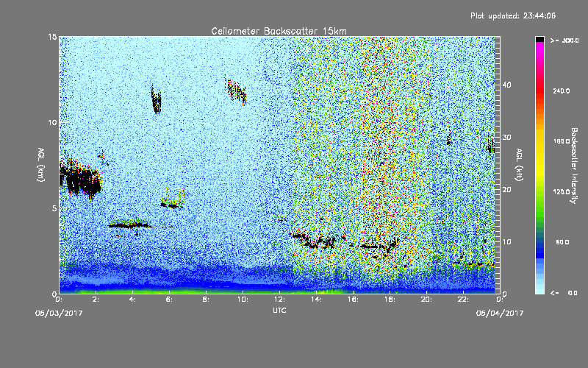Click the "30" tick on the kft axis
Viewport: 588px width, 368px height.
click(x=506, y=137)
